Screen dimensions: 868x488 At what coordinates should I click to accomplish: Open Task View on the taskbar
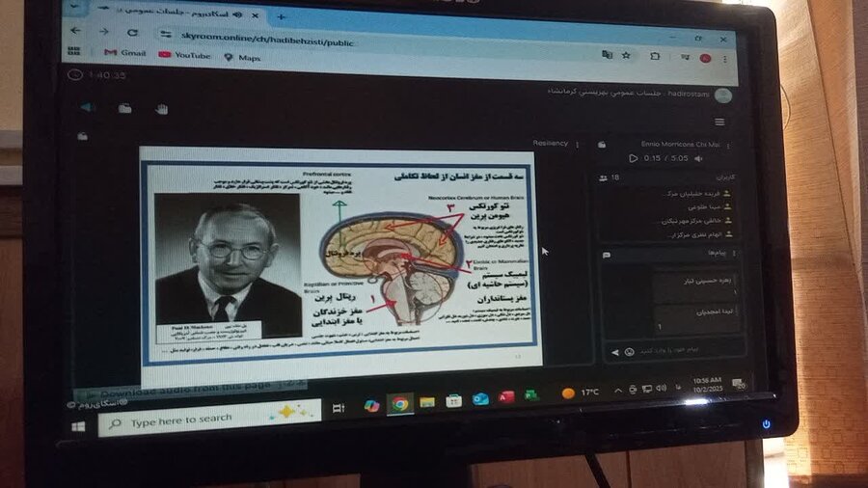tap(339, 408)
